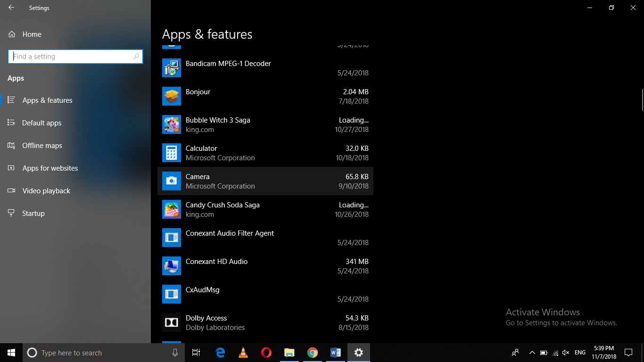
Task: Click the Calculator app icon
Action: (172, 153)
